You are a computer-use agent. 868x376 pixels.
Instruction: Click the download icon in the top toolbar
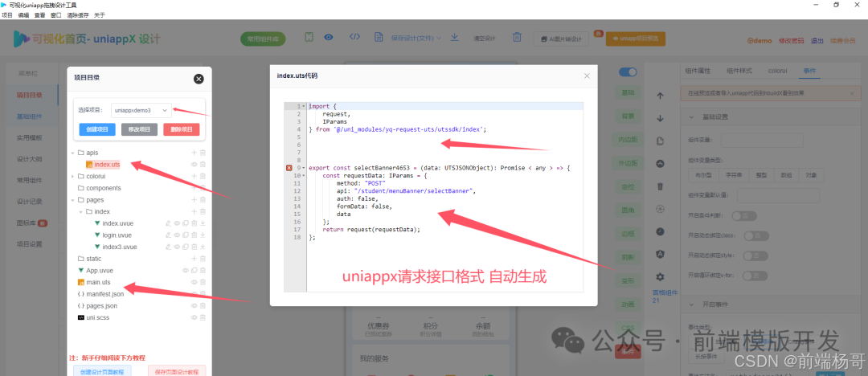454,37
